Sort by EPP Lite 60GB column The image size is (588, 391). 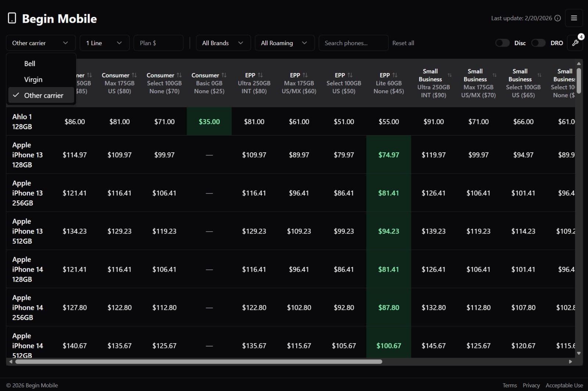tap(395, 75)
